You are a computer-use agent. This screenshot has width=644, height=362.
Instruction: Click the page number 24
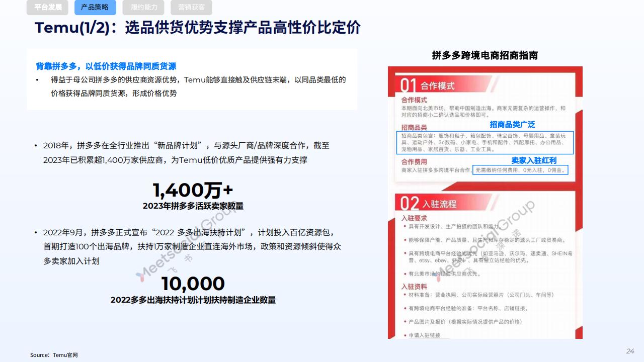(x=630, y=351)
